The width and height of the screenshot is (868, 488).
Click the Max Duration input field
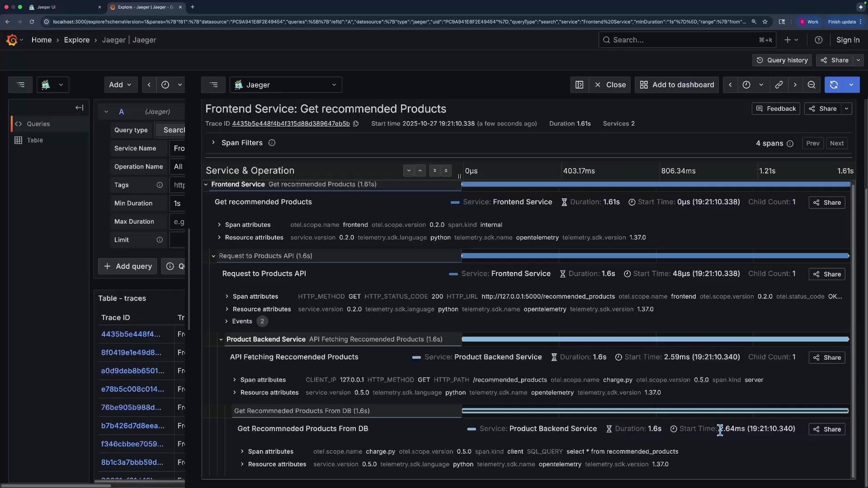177,222
